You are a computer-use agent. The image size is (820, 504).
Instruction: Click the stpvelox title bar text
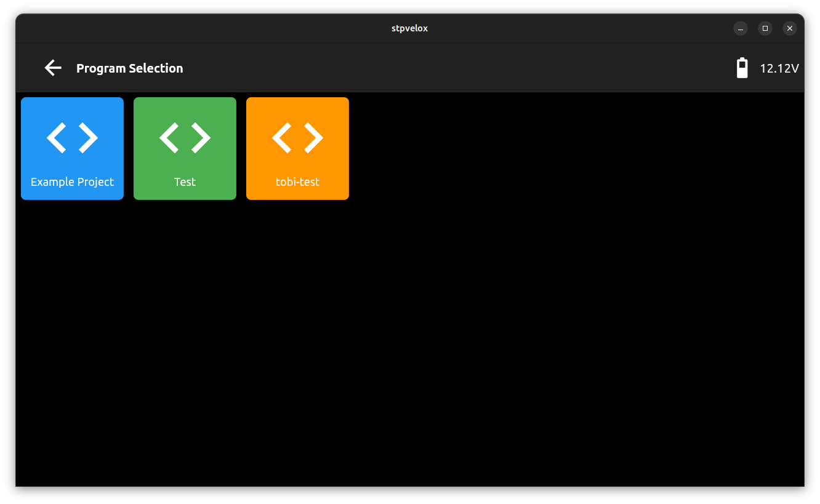coord(409,28)
